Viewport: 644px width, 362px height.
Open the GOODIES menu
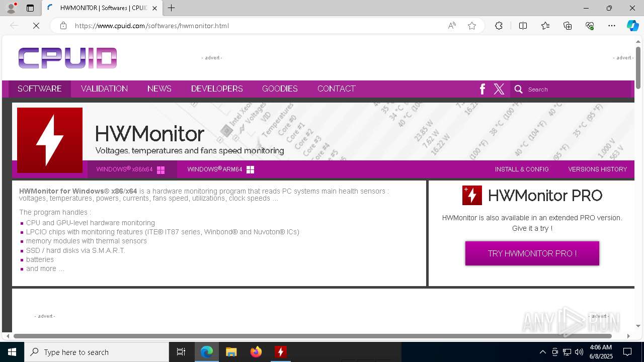tap(280, 88)
